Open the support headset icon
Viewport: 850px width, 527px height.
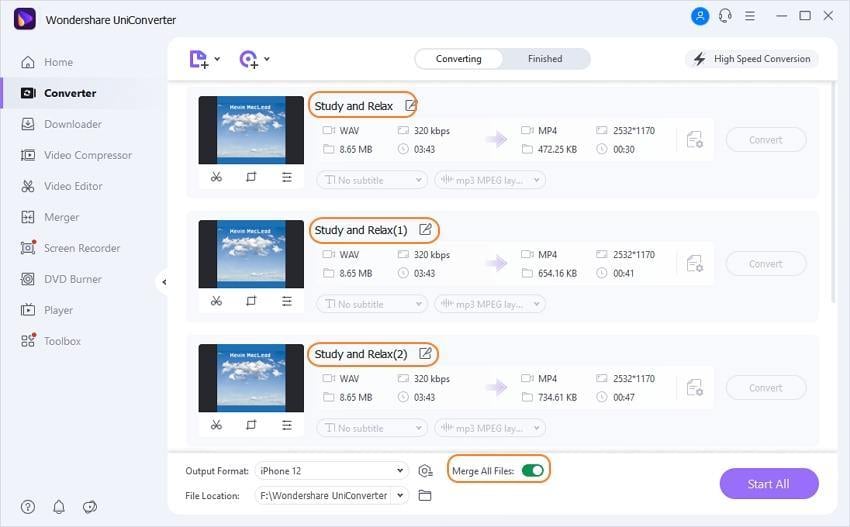(725, 16)
